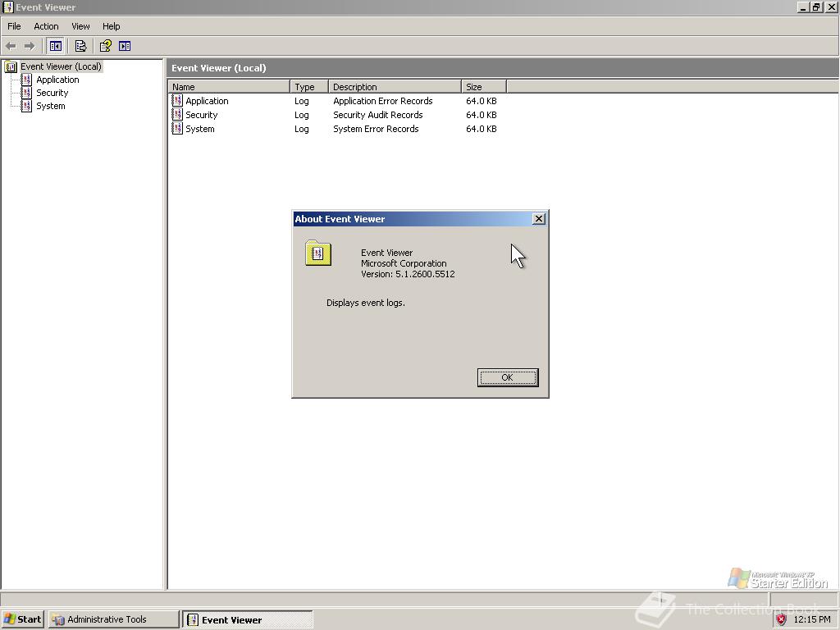This screenshot has width=840, height=630.
Task: Click Log type of Security row
Action: 302,115
